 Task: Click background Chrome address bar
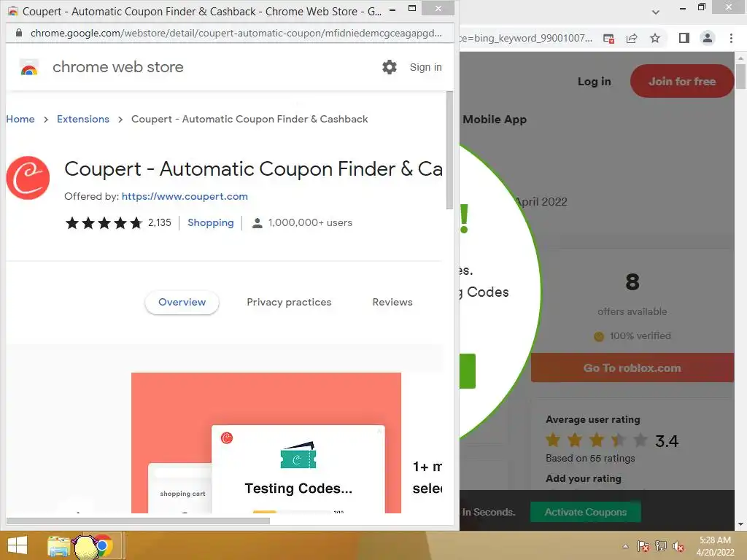(x=526, y=38)
